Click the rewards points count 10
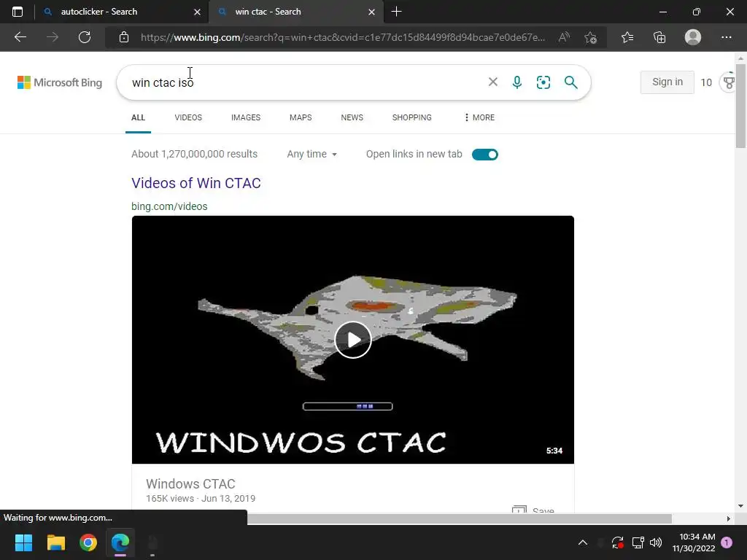Image resolution: width=747 pixels, height=560 pixels. pos(706,82)
